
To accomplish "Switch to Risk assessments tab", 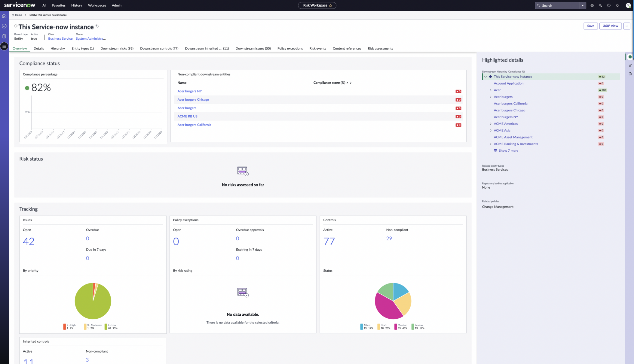I will [380, 48].
